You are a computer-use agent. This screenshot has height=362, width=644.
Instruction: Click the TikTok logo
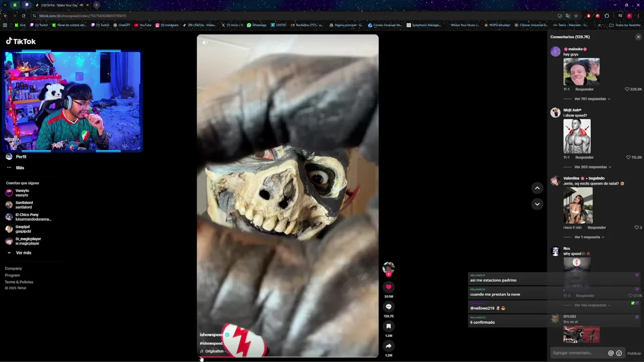coord(21,41)
